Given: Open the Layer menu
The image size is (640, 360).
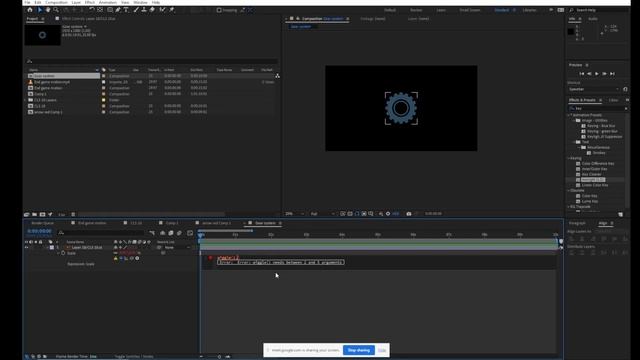Looking at the screenshot, I should pos(76,2).
